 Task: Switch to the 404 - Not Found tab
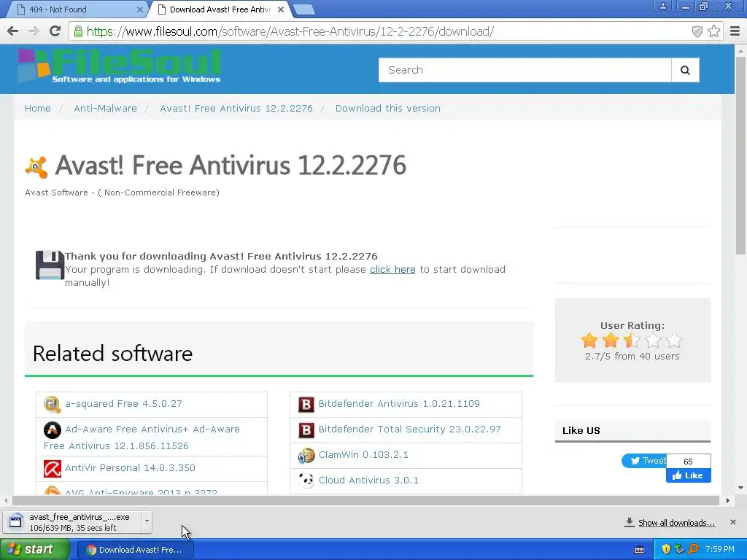(x=76, y=9)
